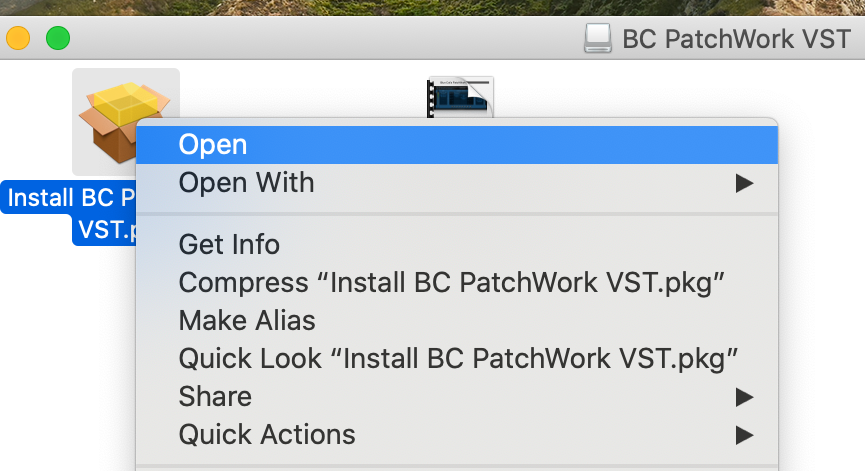Expand the Quick Actions submenu arrow
Image resolution: width=865 pixels, height=471 pixels.
click(x=744, y=435)
